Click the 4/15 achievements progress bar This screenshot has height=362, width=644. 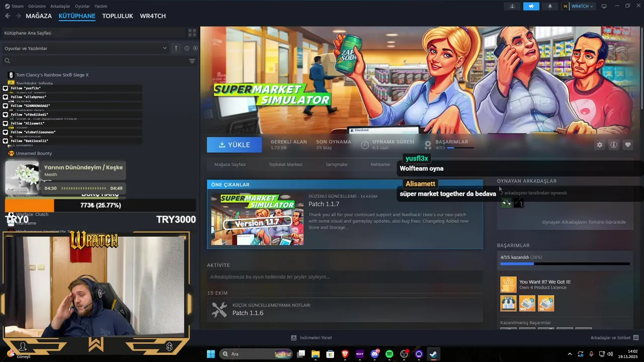[x=565, y=263]
